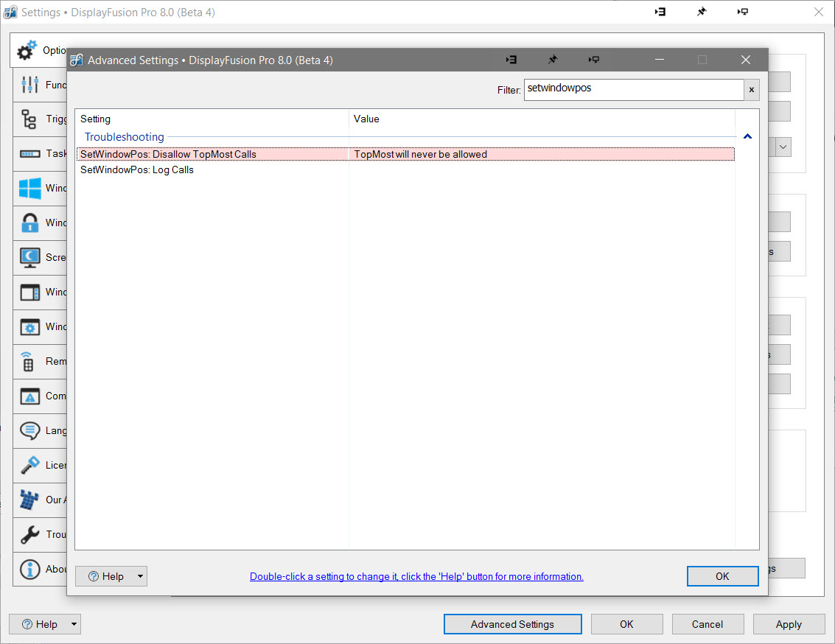Open the Functions sliders icon tab
Image resolution: width=835 pixels, height=644 pixels.
30,85
